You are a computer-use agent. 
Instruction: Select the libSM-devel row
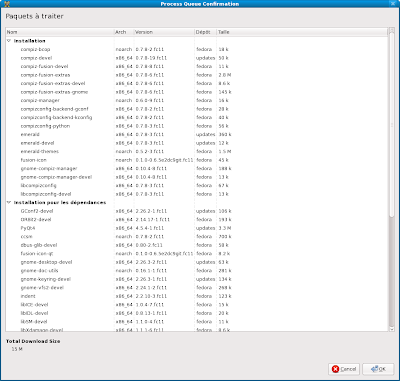coord(197,321)
